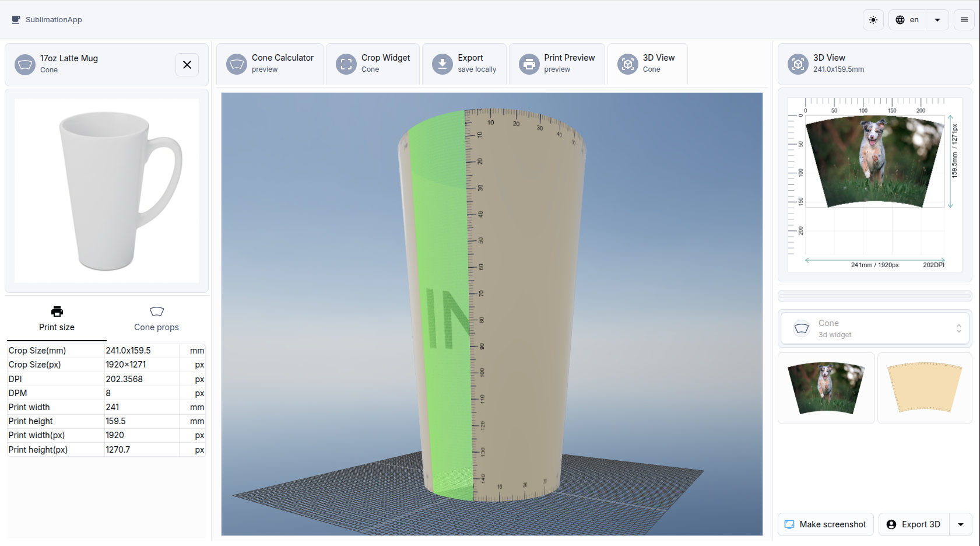Click the Export 3D button
This screenshot has width=980, height=546.
914,524
